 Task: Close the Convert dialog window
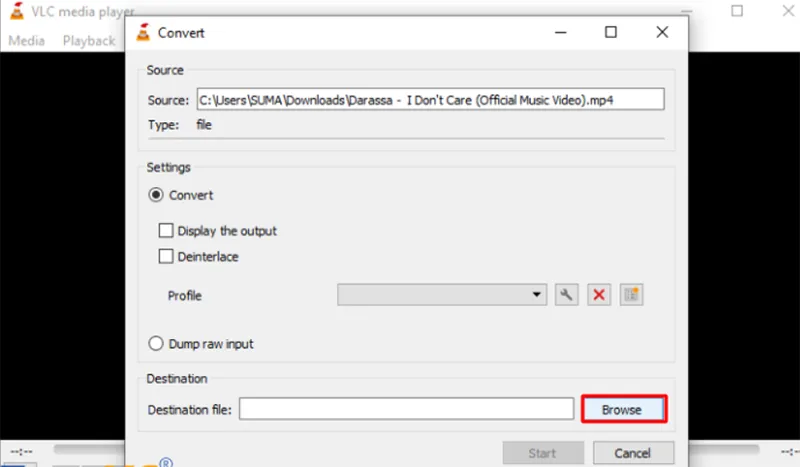[662, 33]
